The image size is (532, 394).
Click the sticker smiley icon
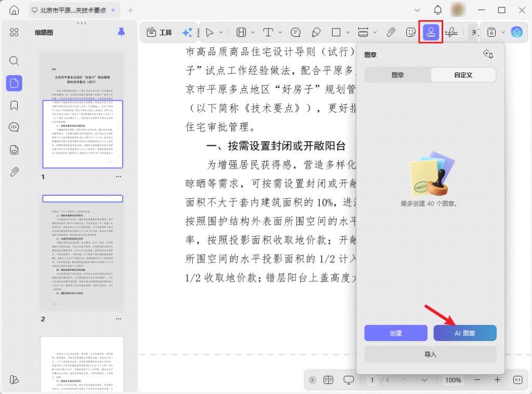pyautogui.click(x=410, y=33)
